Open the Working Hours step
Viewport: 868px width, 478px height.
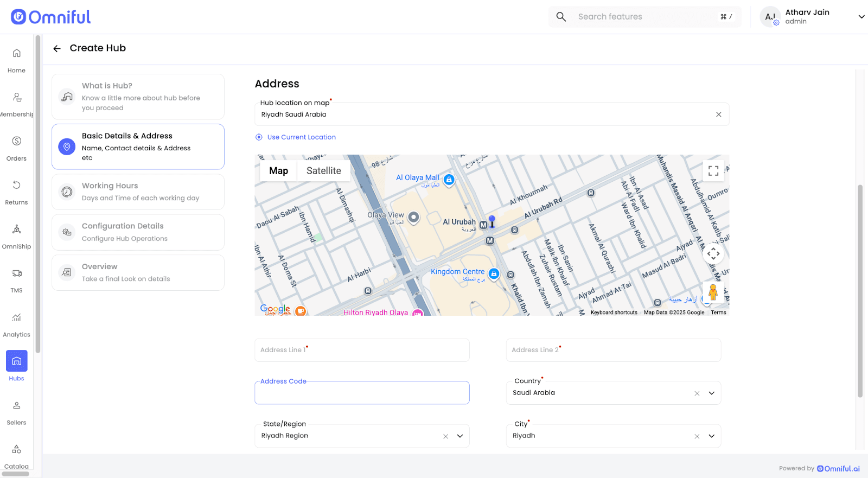click(x=138, y=192)
